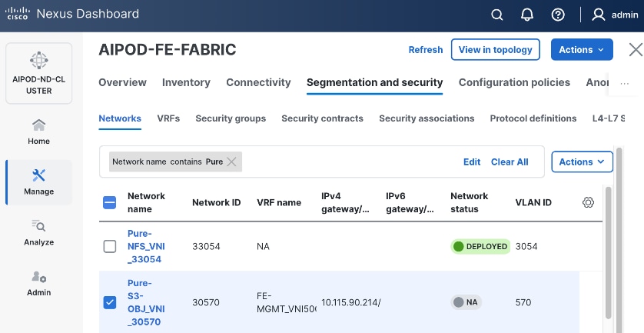Open the Analyze section in sidebar
Viewport: 644px width, 333px height.
(x=38, y=231)
